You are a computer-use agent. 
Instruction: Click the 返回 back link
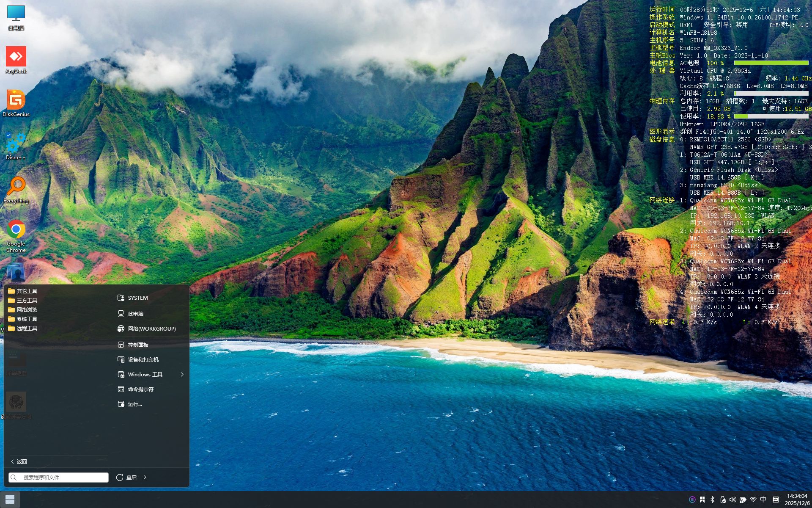[19, 462]
